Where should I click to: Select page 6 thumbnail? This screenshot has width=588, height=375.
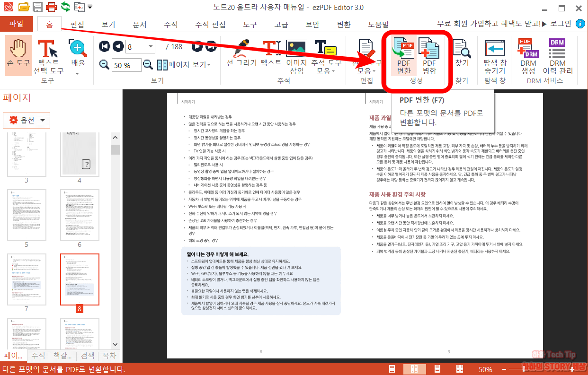coord(80,214)
